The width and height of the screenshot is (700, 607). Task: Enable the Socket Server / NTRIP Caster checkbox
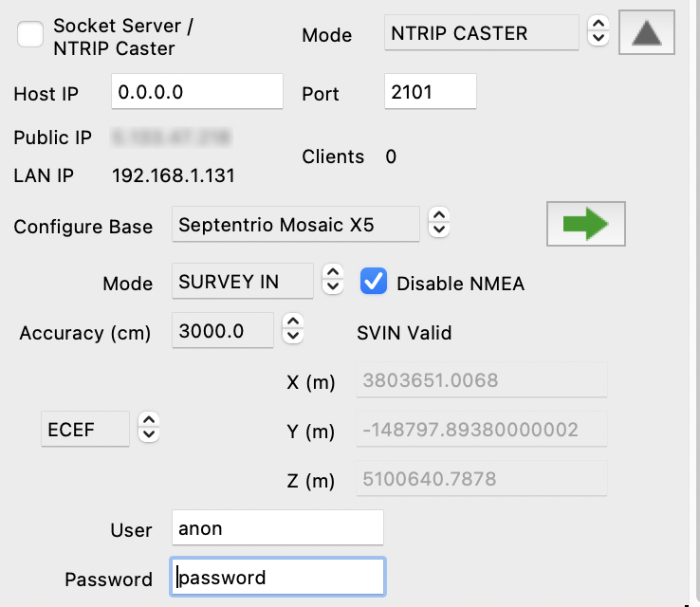click(31, 35)
